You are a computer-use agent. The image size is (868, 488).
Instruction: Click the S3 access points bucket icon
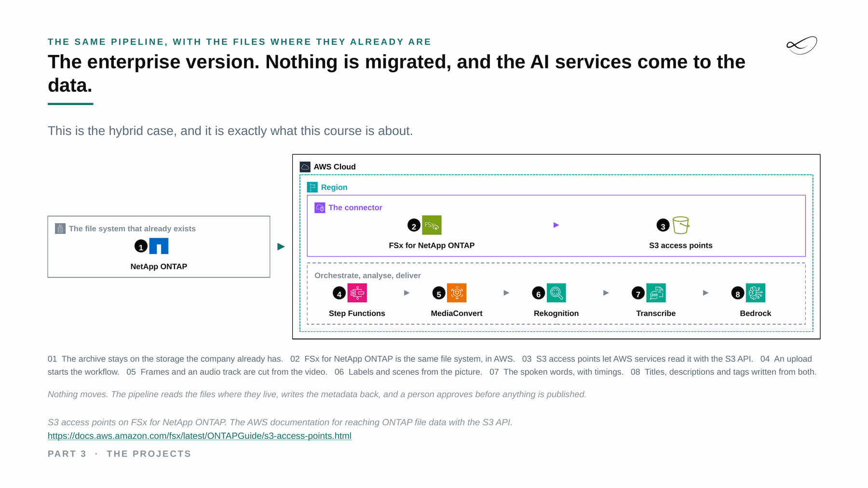point(681,225)
